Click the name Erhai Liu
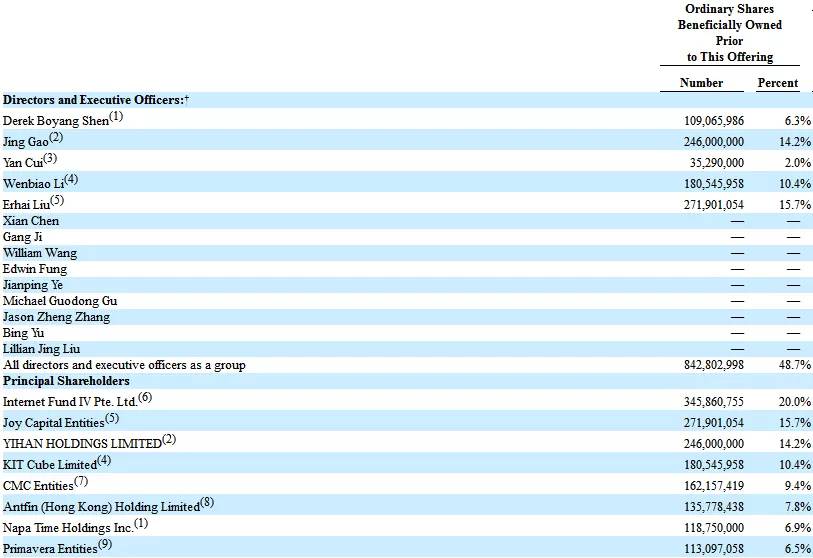This screenshot has width=813, height=558. [x=26, y=204]
